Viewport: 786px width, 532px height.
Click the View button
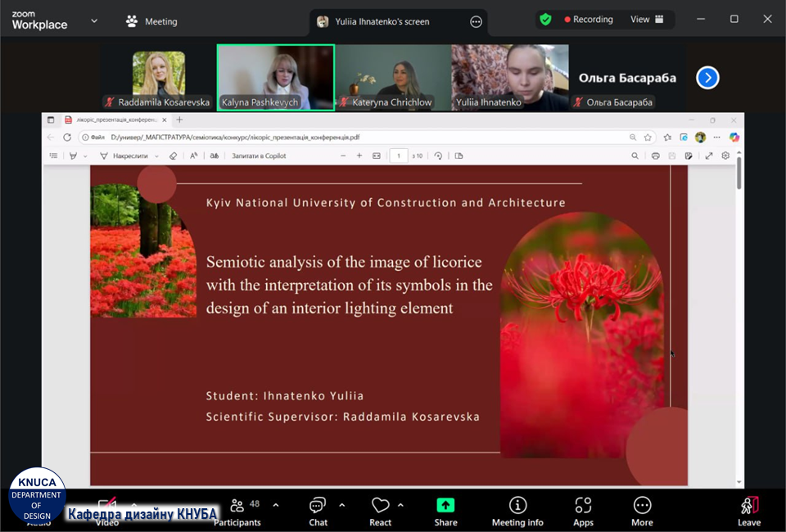click(x=647, y=20)
